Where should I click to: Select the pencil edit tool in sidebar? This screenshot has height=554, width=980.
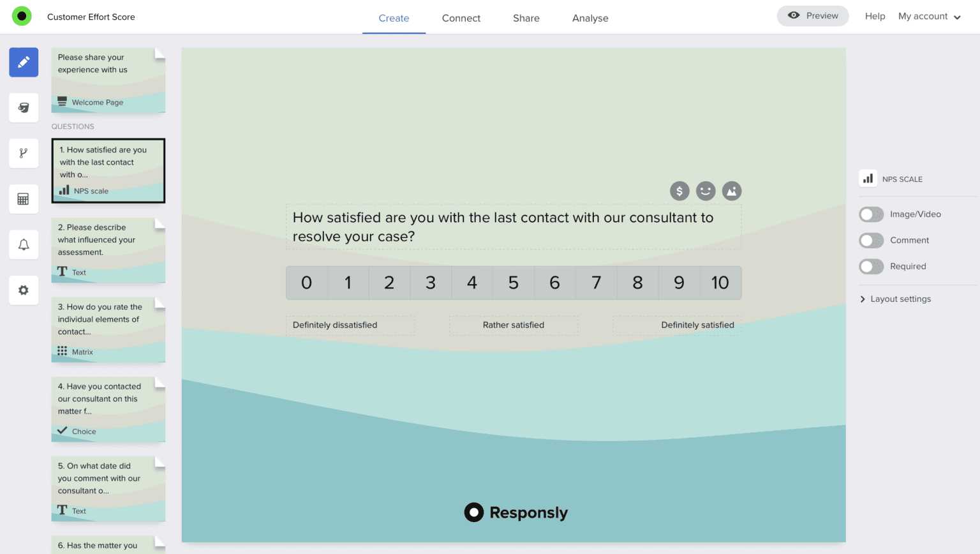[x=24, y=63]
